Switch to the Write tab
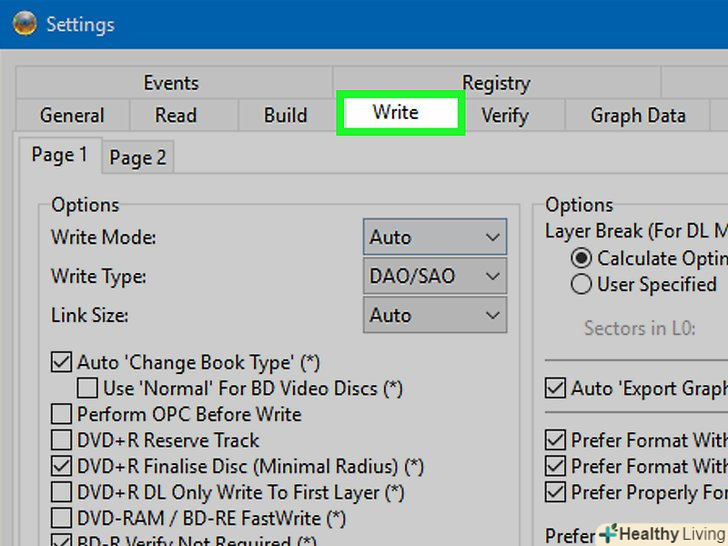 click(396, 113)
